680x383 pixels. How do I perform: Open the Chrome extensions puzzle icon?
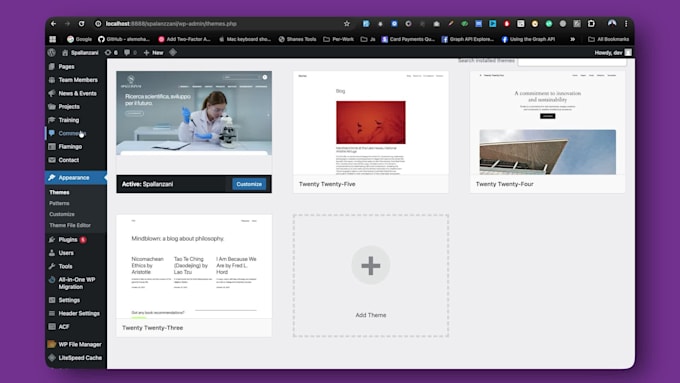coord(591,24)
